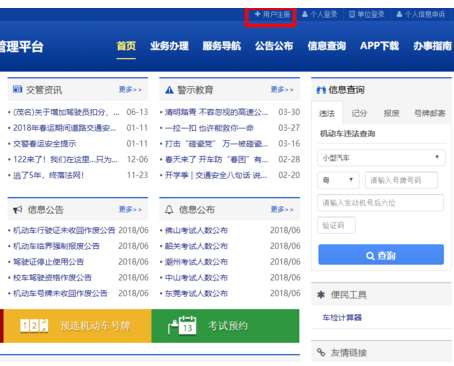Click the 交管资讯 news icon

click(17, 89)
